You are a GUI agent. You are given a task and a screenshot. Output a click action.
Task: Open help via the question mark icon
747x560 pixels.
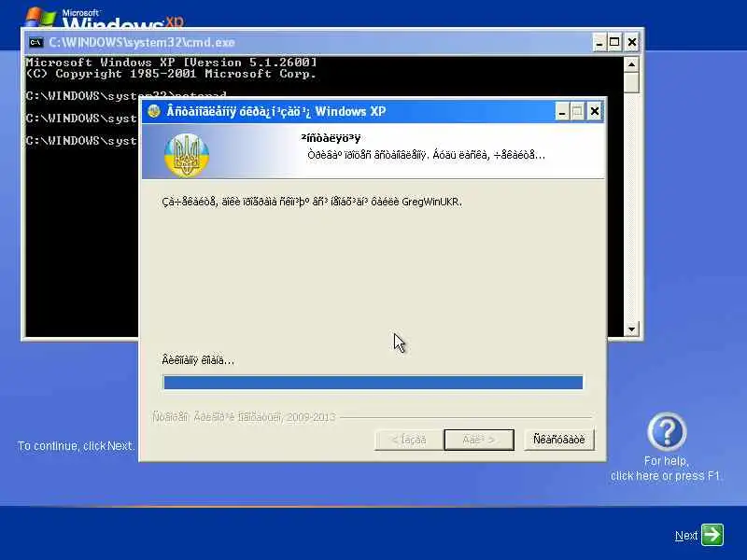click(667, 431)
